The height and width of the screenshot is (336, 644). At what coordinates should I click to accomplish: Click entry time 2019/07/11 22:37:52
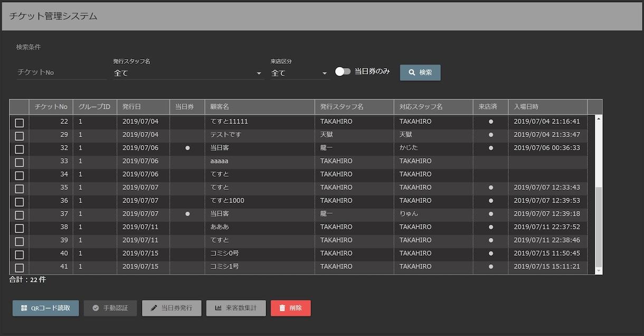547,227
